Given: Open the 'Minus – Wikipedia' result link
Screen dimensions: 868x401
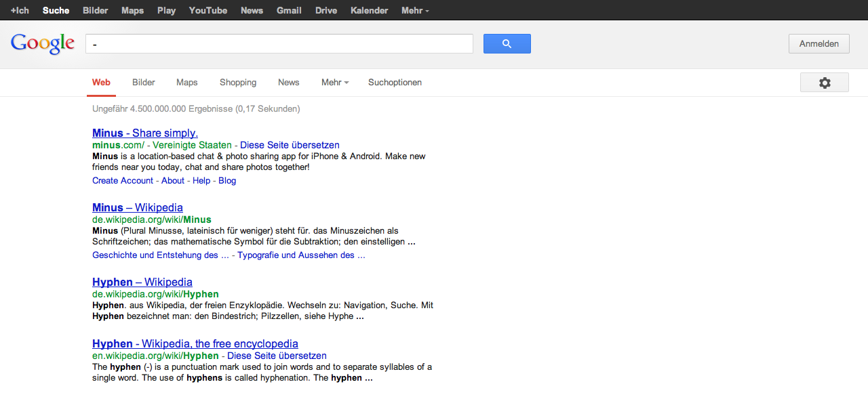Looking at the screenshot, I should point(137,207).
